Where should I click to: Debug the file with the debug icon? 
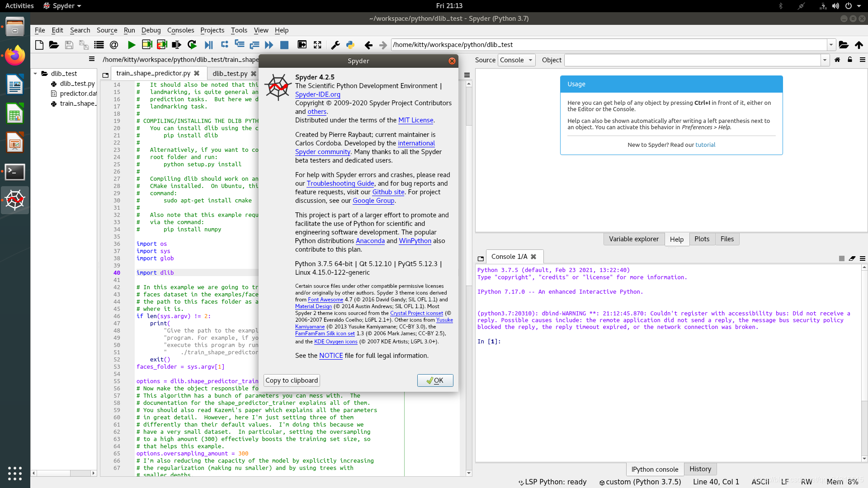point(208,45)
